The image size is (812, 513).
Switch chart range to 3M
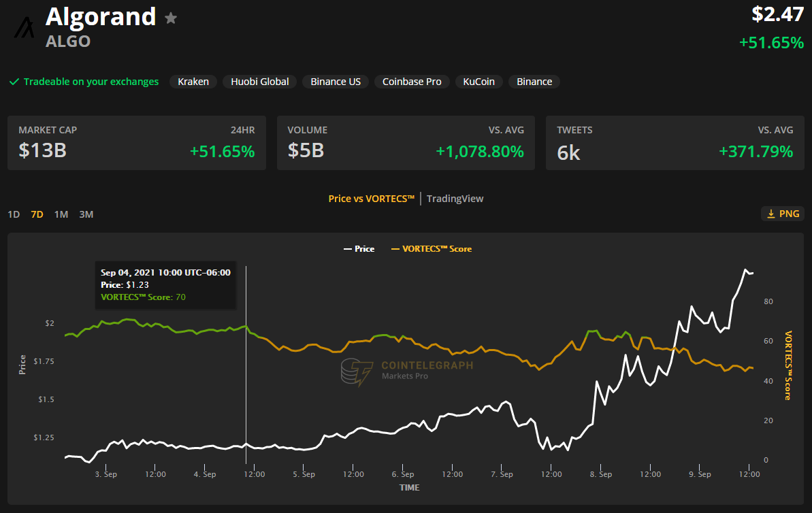[x=86, y=214]
